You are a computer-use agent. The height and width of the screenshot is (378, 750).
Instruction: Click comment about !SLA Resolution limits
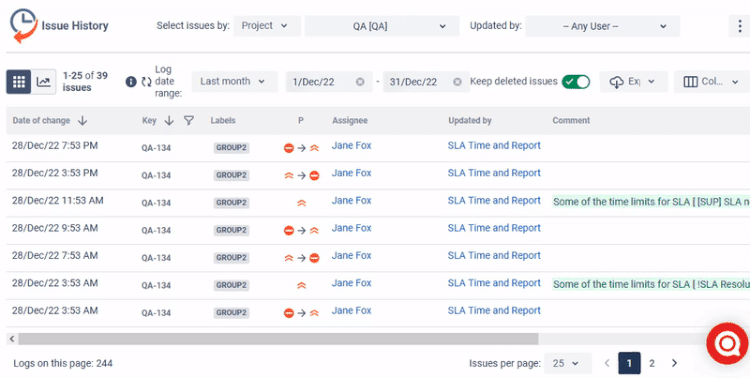651,284
